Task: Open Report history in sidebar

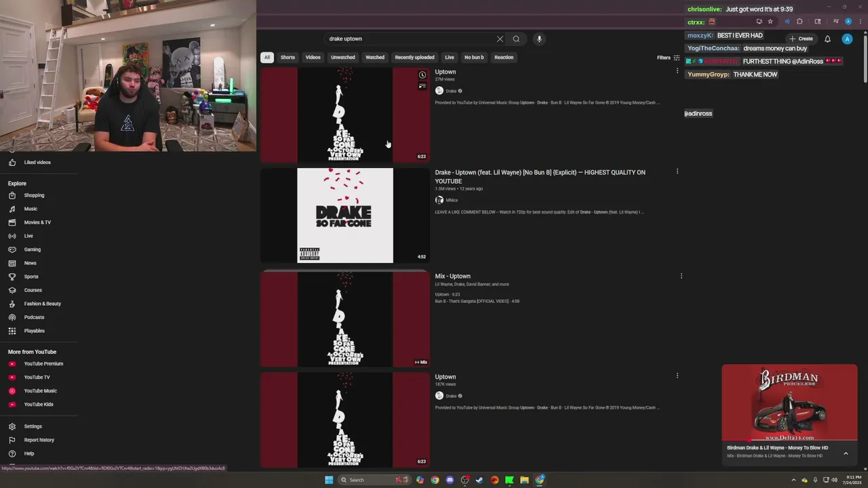Action: click(39, 440)
